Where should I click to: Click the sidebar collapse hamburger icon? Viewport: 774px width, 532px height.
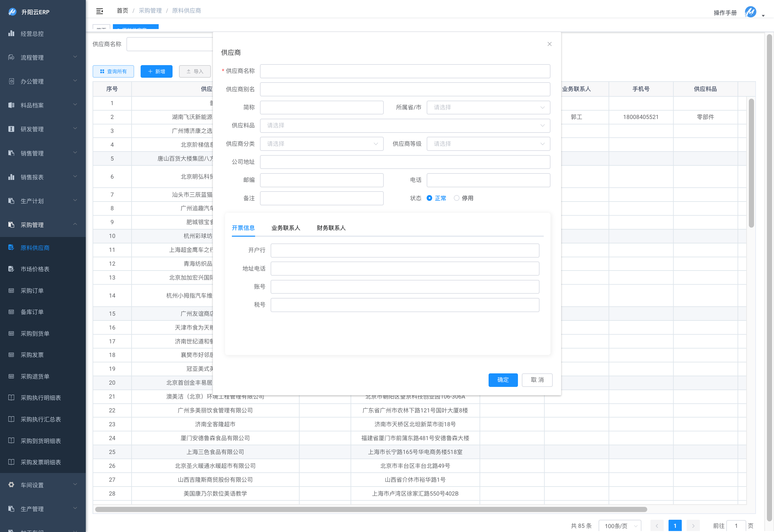click(99, 11)
